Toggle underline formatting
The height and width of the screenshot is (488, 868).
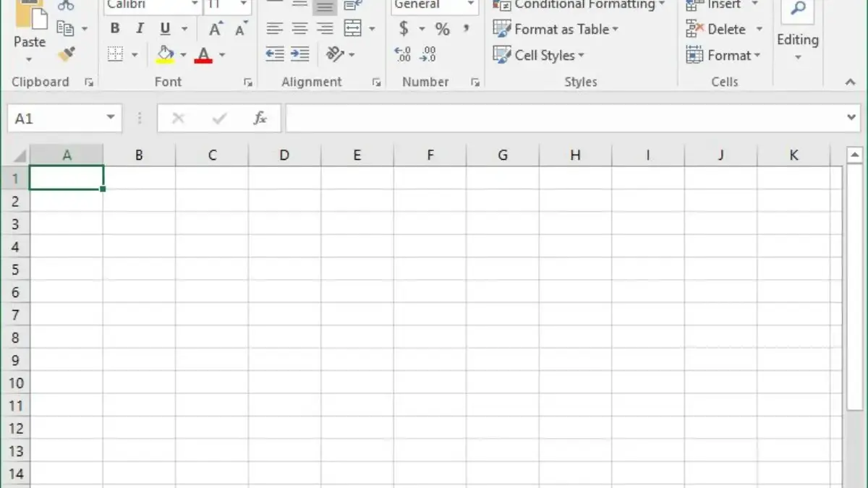[x=165, y=29]
